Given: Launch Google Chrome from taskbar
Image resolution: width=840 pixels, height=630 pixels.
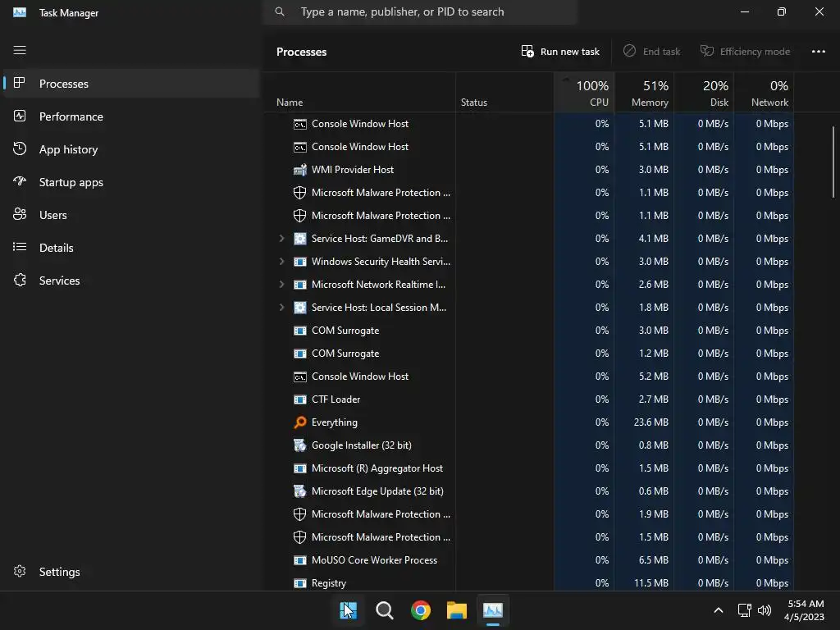Looking at the screenshot, I should tap(421, 610).
